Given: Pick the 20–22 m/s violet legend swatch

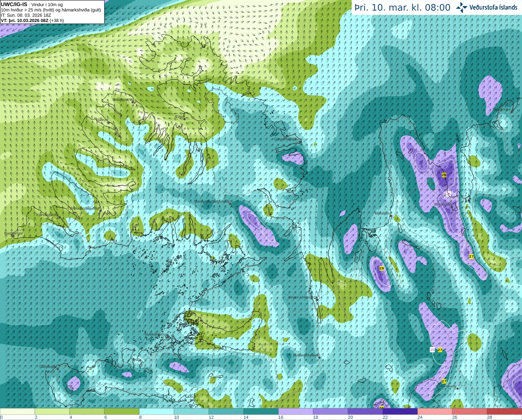Looking at the screenshot, I should point(365,411).
